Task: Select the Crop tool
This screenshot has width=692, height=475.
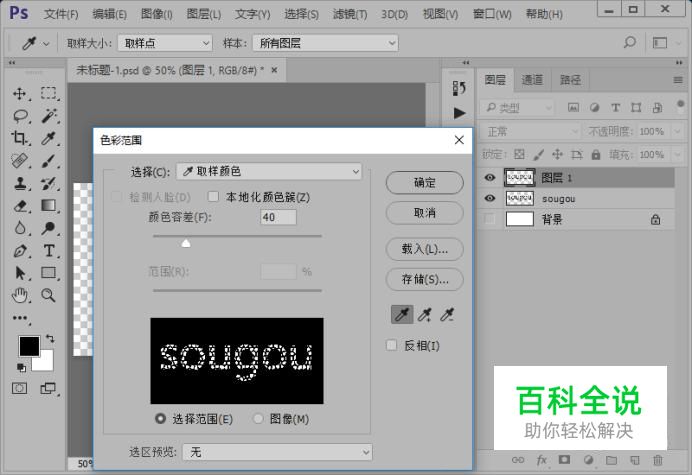Action: tap(19, 139)
